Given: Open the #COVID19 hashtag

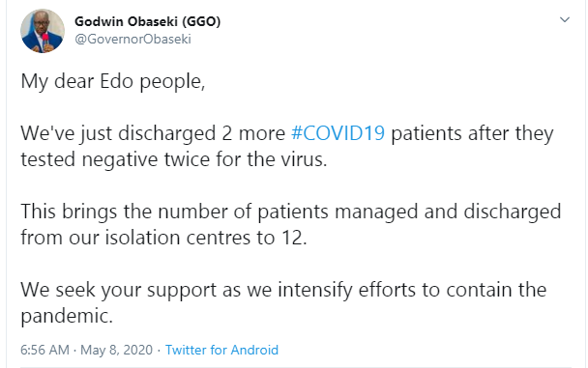Looking at the screenshot, I should click(x=338, y=133).
